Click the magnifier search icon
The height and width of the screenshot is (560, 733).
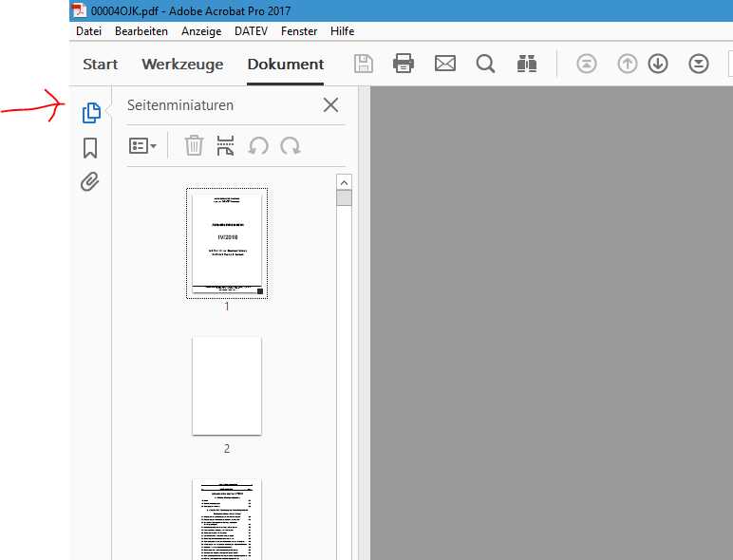click(x=485, y=64)
